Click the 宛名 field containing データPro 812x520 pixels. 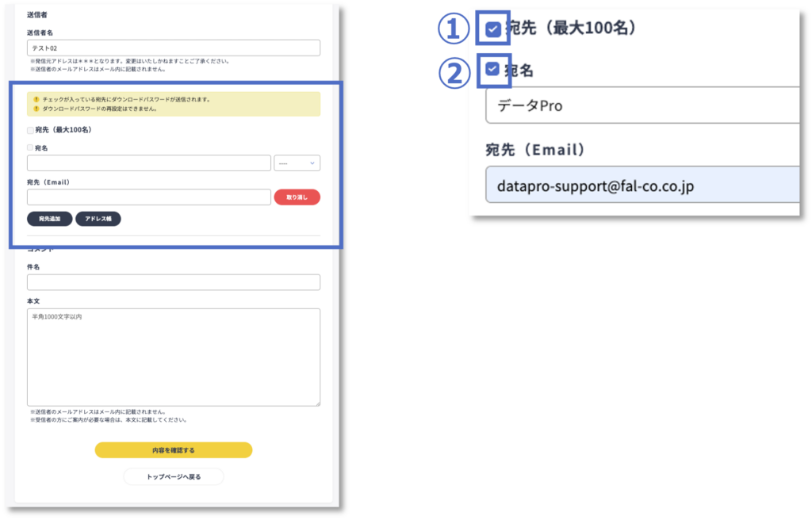[642, 105]
